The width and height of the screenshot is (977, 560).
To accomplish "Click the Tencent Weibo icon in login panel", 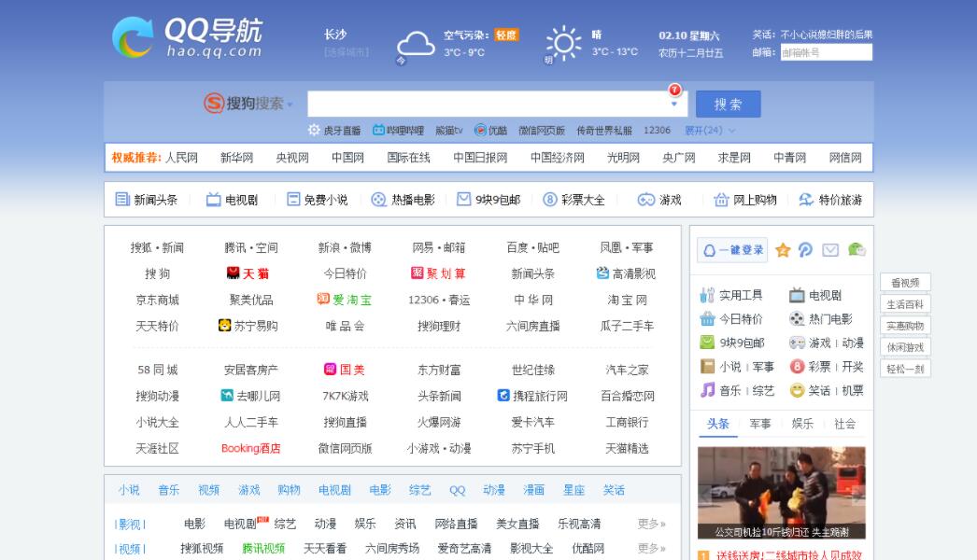I will (806, 250).
